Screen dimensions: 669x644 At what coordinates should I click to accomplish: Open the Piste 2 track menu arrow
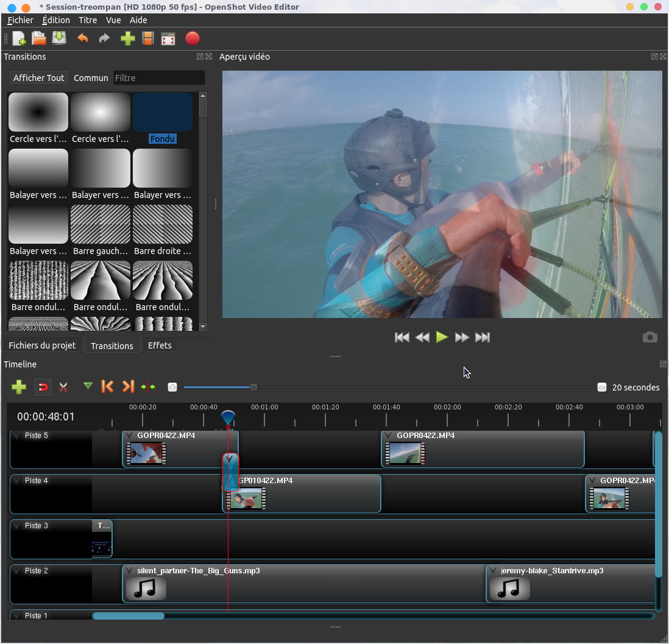coord(16,571)
